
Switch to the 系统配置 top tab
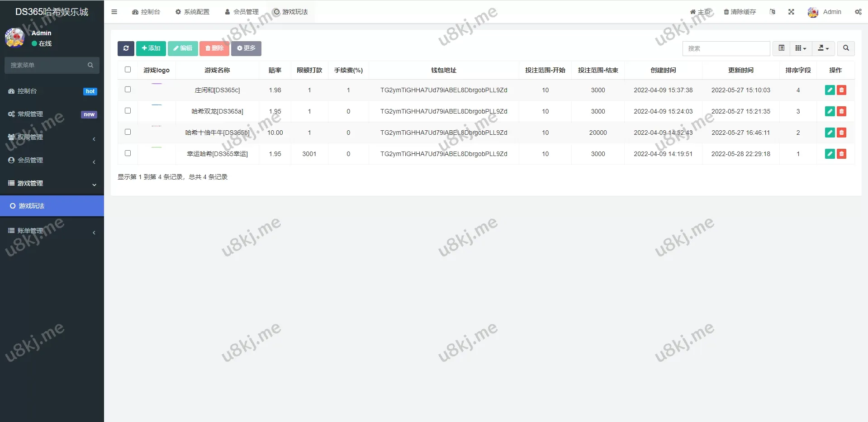pyautogui.click(x=192, y=12)
